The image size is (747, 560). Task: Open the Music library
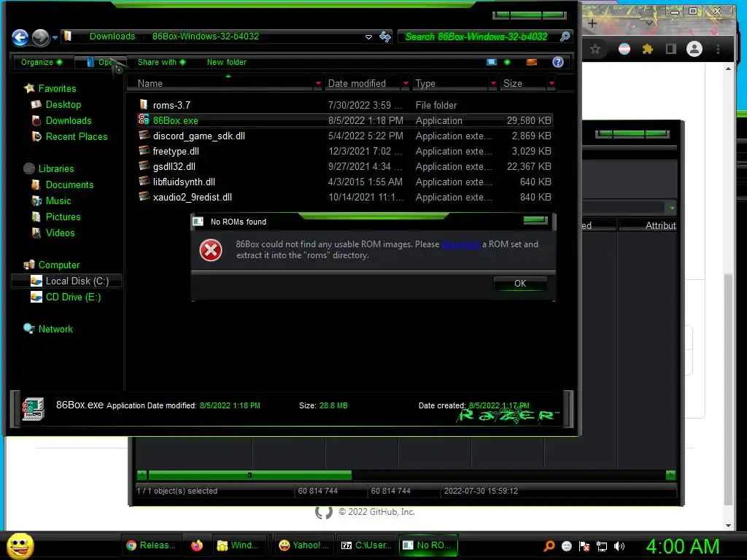51,201
